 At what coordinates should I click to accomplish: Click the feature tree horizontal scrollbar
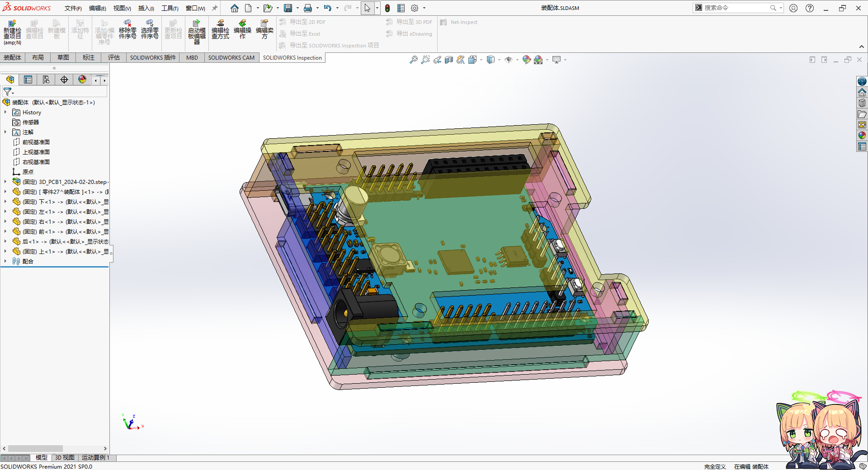55,448
